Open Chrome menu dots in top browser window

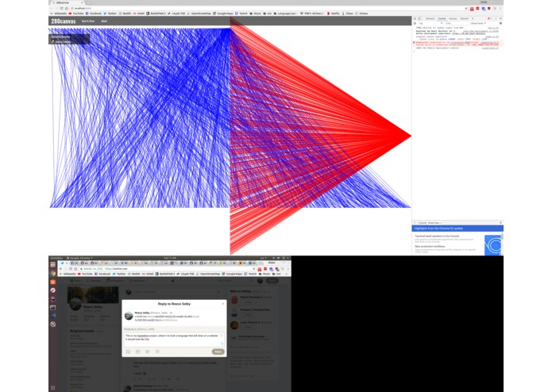pos(500,8)
